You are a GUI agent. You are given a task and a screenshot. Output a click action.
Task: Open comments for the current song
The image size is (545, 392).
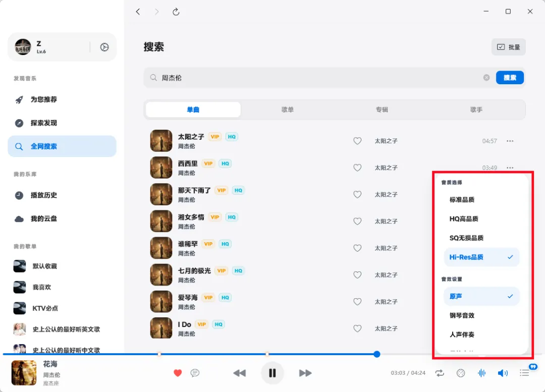pos(195,373)
